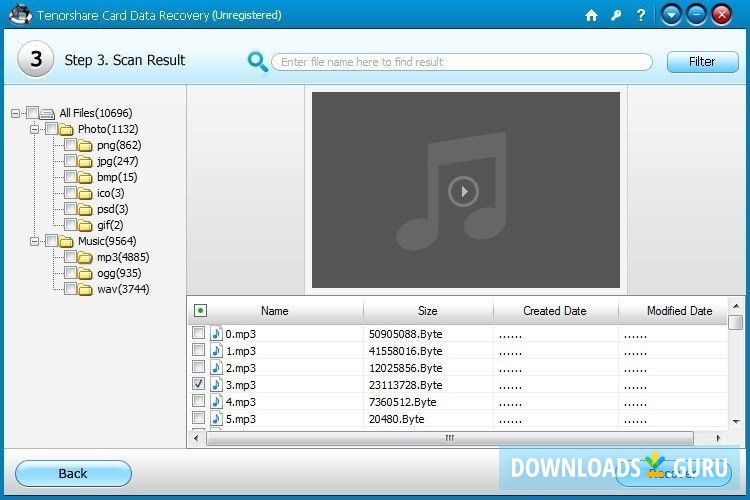Image resolution: width=750 pixels, height=500 pixels.
Task: Toggle the select-all checkbox in list header
Action: tap(200, 311)
